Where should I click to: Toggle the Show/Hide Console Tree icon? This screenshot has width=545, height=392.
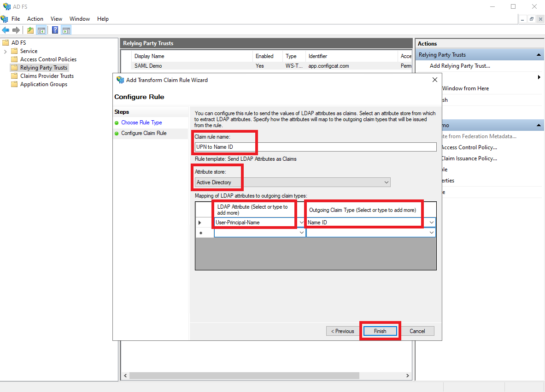pos(41,30)
